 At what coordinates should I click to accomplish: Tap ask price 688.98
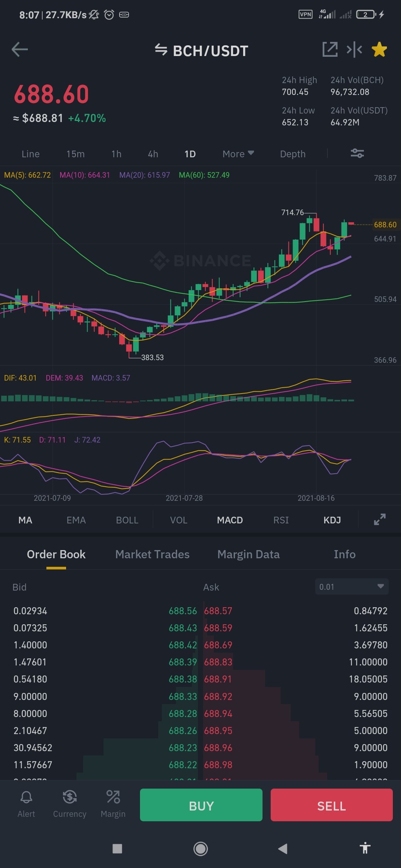218,765
